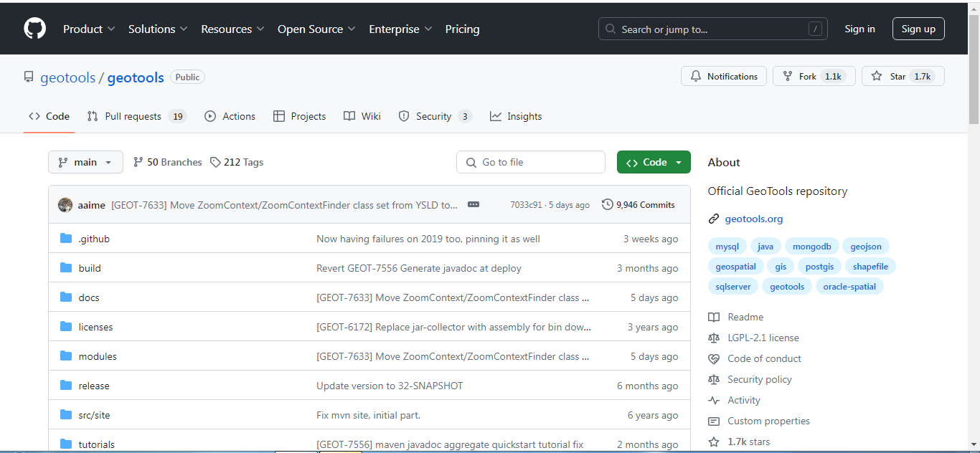Switch to the Security tab
The image size is (980, 453).
pos(435,116)
